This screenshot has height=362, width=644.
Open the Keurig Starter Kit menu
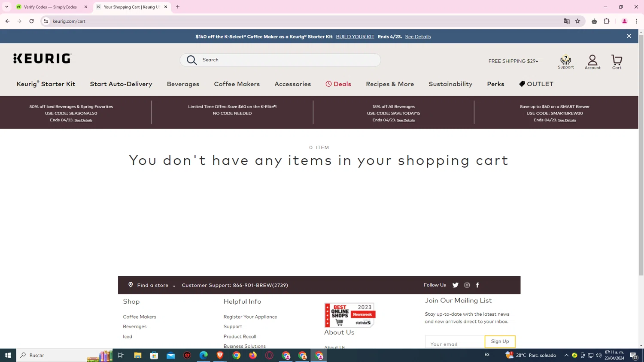tap(46, 84)
